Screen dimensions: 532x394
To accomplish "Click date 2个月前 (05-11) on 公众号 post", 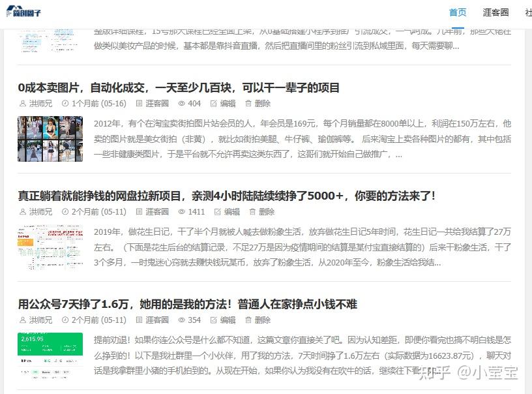I will coord(98,320).
